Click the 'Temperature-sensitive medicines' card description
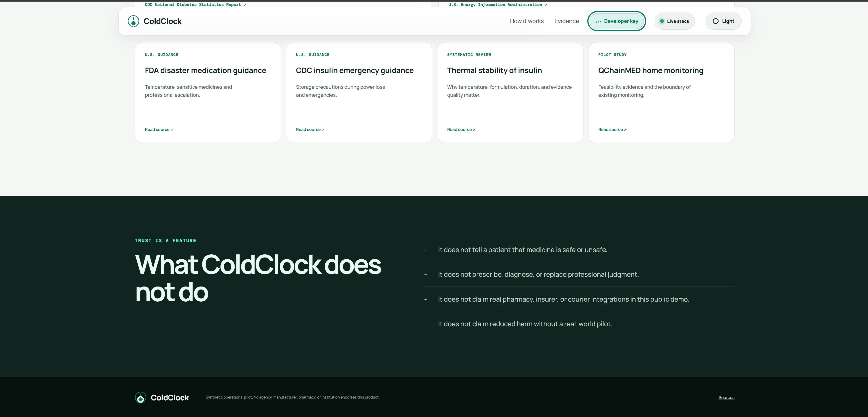 pos(188,91)
